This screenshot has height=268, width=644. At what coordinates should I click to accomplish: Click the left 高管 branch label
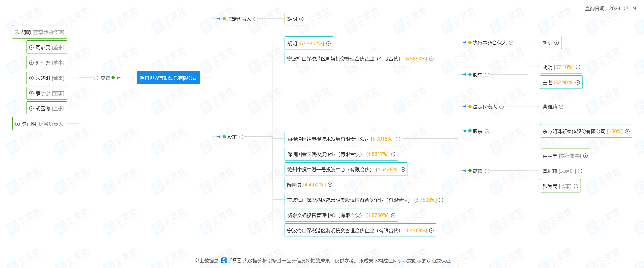pos(105,78)
